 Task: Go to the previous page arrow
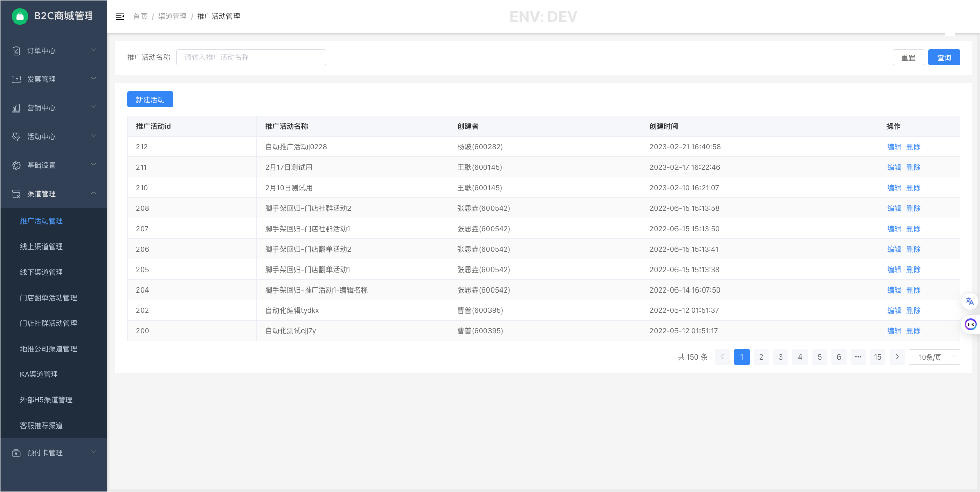(x=722, y=357)
